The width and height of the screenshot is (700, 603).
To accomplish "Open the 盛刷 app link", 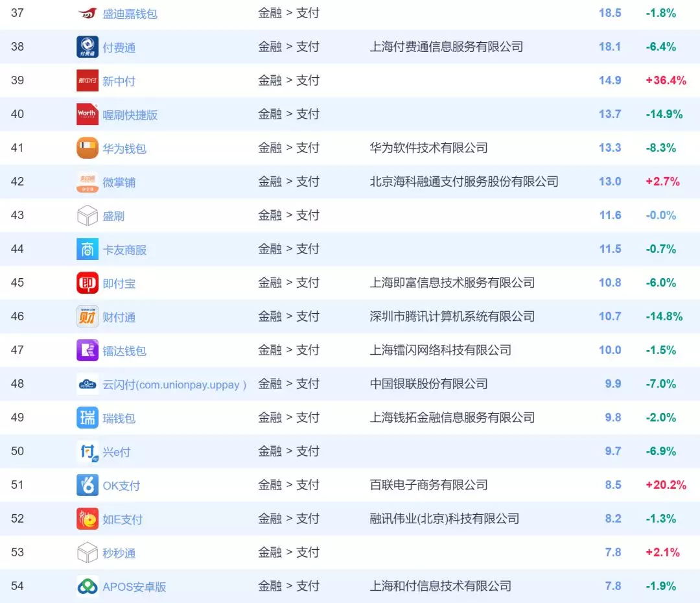I will (113, 215).
